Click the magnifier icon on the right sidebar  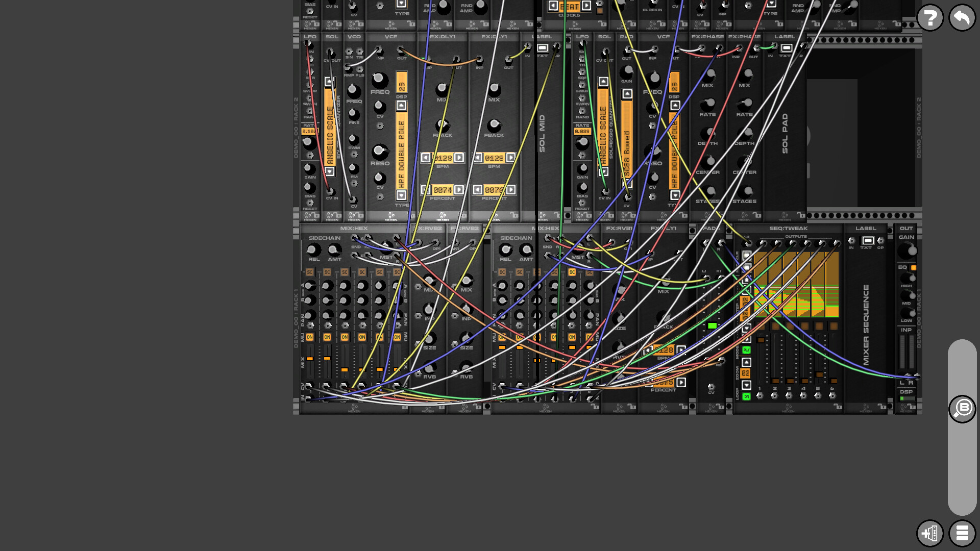(x=963, y=408)
